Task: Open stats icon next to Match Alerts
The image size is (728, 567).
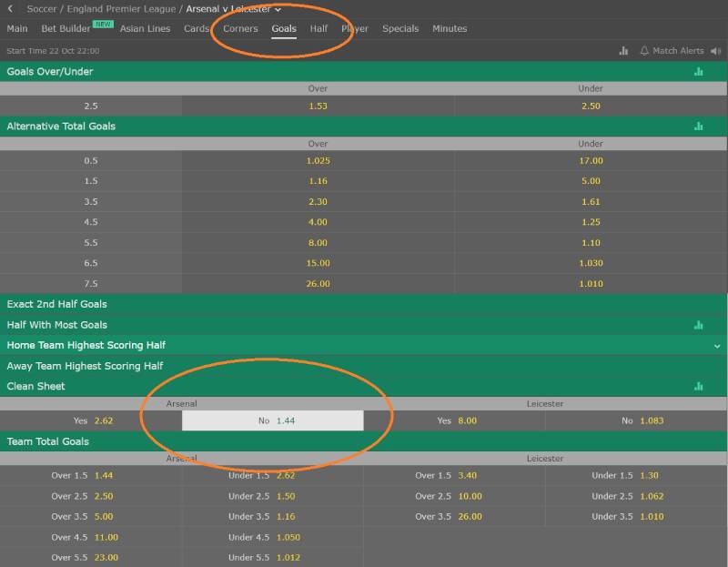Action: coord(623,51)
